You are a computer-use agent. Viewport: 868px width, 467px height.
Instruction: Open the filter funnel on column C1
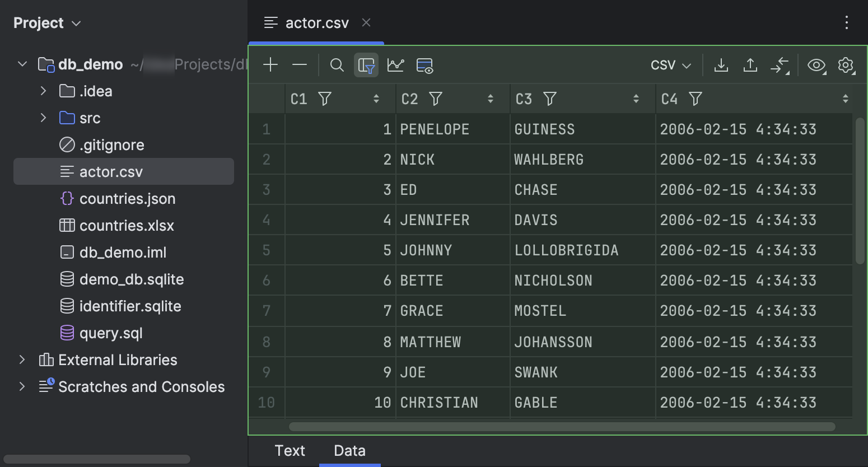[325, 99]
